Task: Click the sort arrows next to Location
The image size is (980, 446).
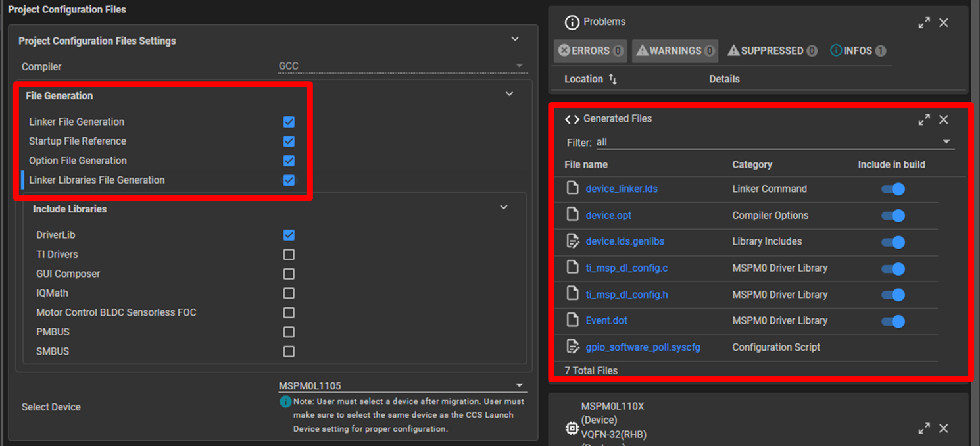Action: click(x=612, y=79)
